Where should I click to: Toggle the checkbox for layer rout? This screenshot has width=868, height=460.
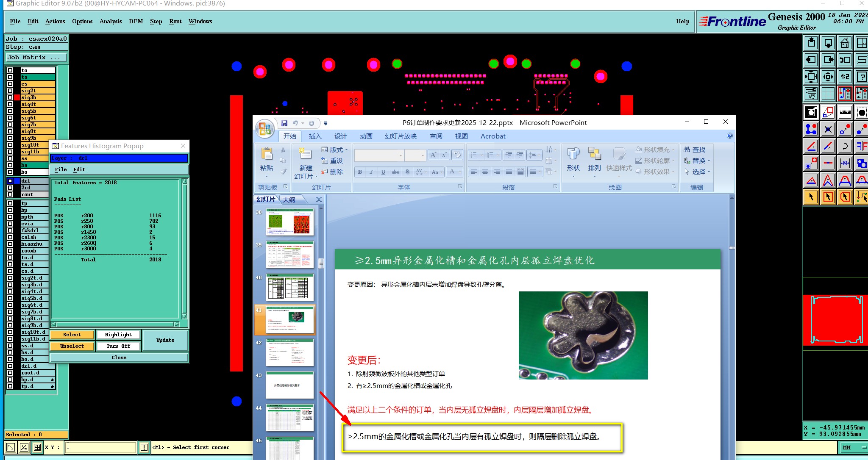tap(10, 194)
